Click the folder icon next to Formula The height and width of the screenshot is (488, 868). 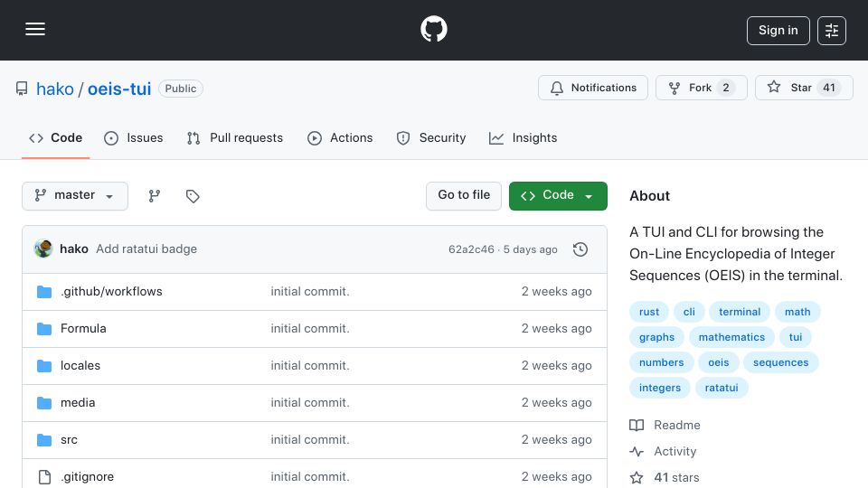point(44,329)
